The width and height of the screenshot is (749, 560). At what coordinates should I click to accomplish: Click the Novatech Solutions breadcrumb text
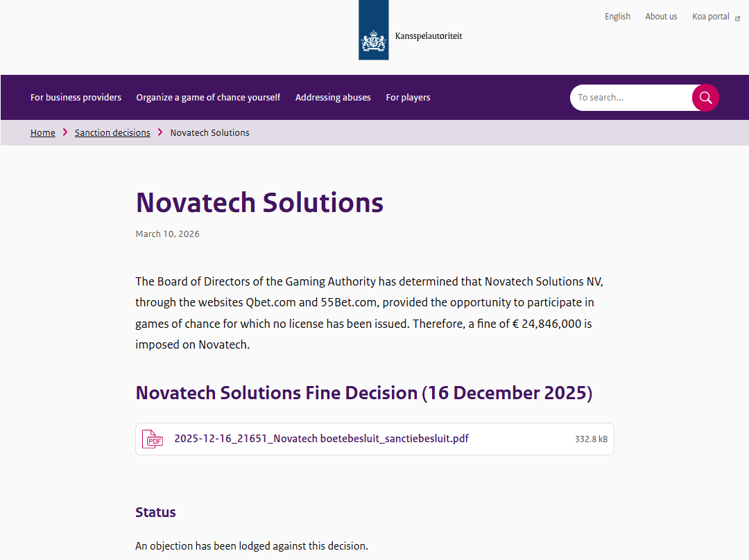209,132
